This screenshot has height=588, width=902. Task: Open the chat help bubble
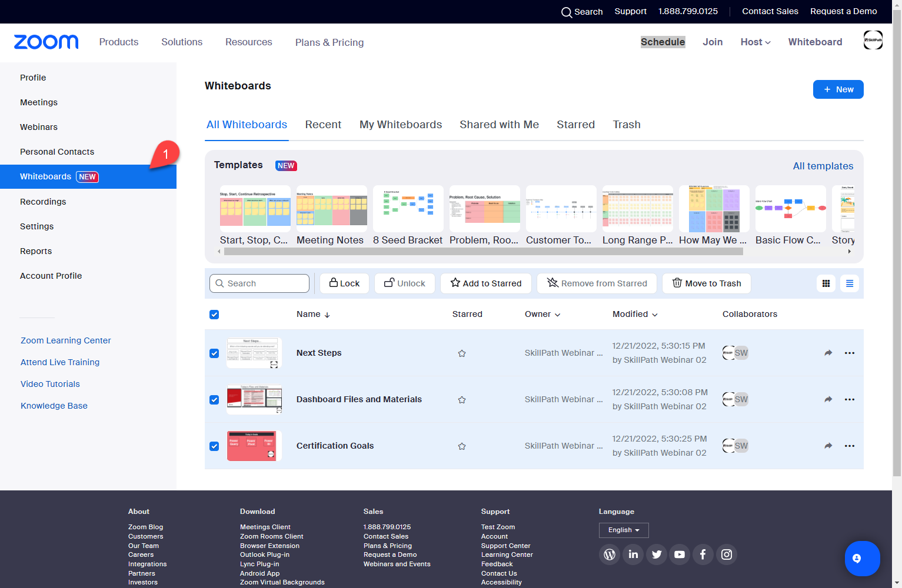(x=862, y=559)
